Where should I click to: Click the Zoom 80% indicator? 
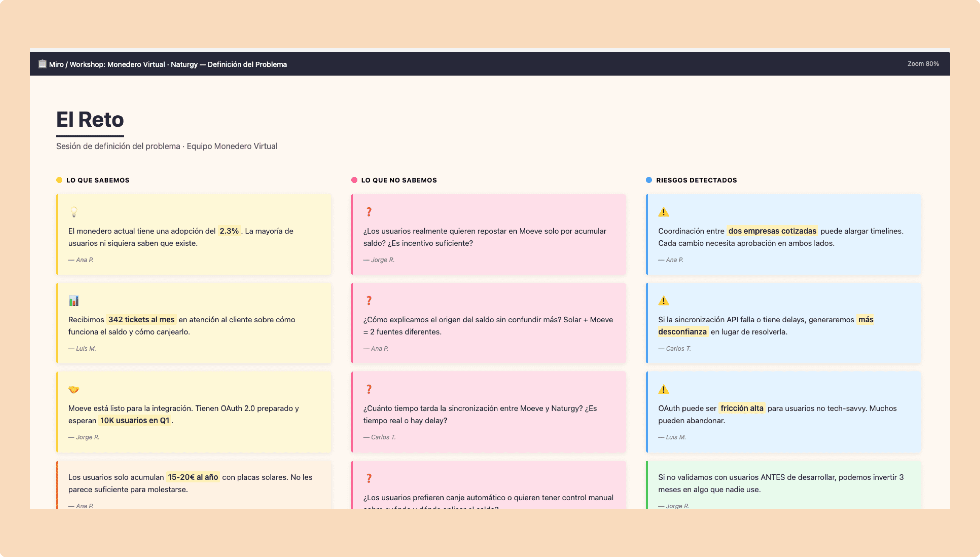[x=923, y=64]
